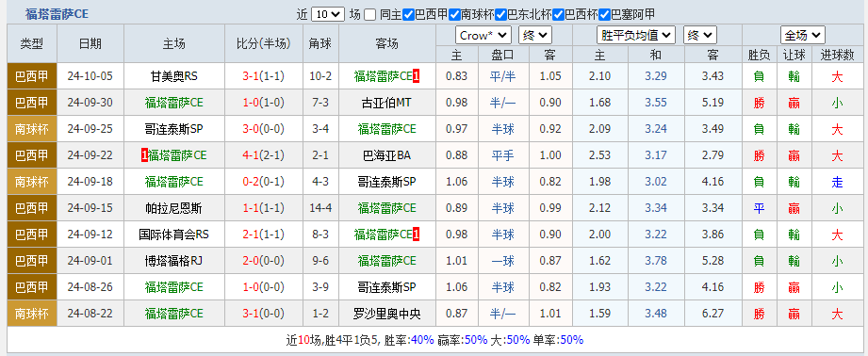Click draw odds 3.55 on 24-09-30 row
This screenshot has height=356, width=868.
pos(656,103)
